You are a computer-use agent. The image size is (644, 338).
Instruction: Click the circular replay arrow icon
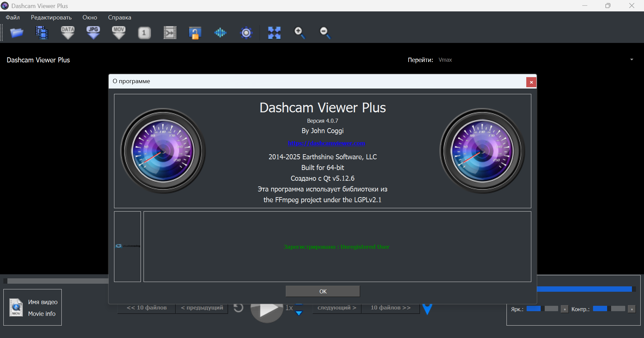point(238,308)
